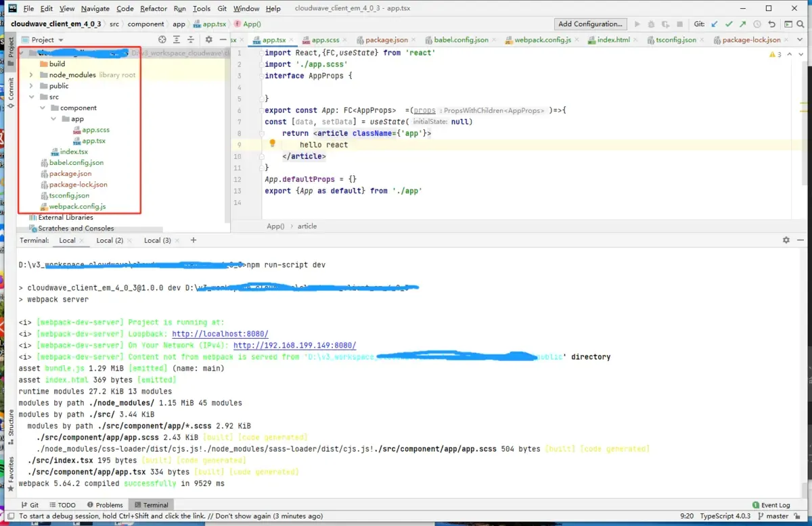812x526 pixels.
Task: Expand the node_modules folder
Action: [31, 75]
